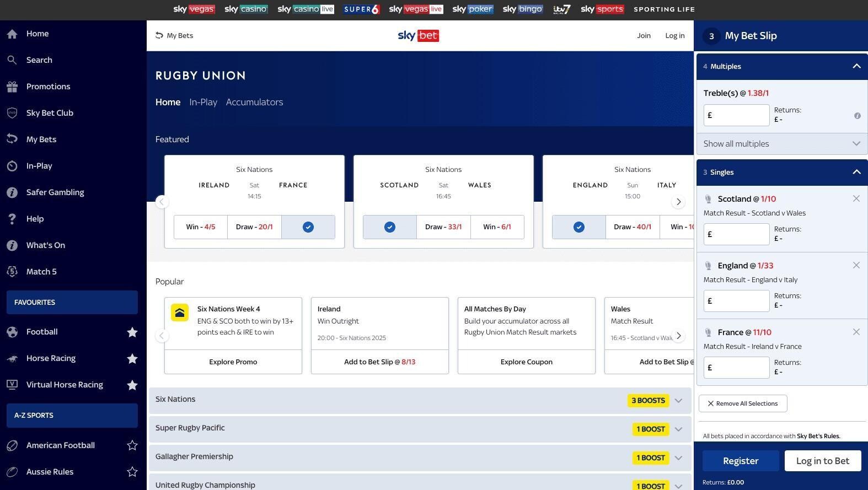The height and width of the screenshot is (490, 868).
Task: Switch to In-Play tab
Action: (x=203, y=103)
